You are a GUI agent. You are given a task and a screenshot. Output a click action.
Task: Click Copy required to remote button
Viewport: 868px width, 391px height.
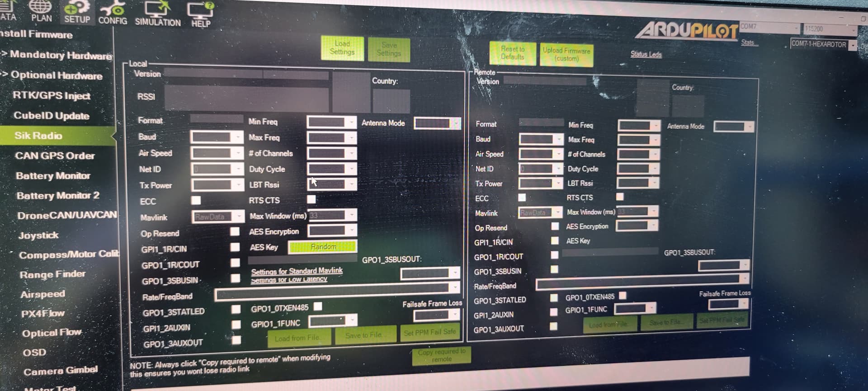click(x=441, y=355)
